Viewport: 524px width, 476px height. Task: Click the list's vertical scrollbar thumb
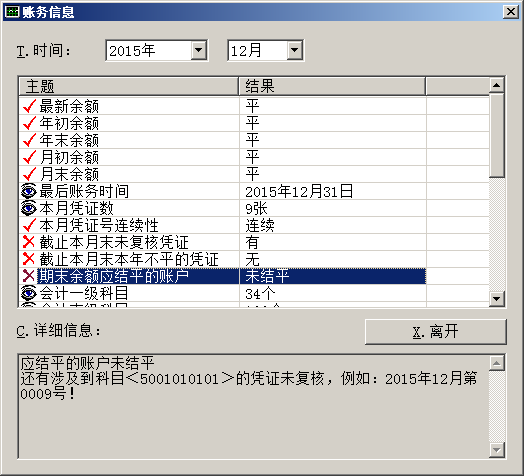click(x=497, y=135)
